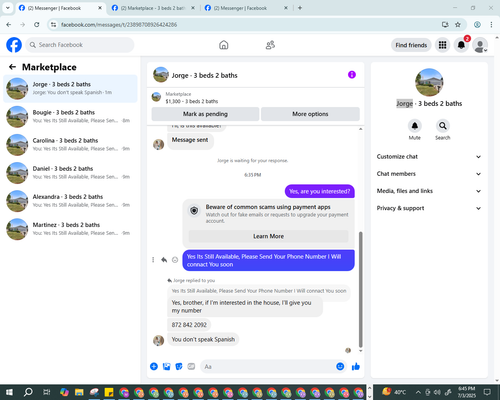Click the 'Yes, are you interested?' message bubble
This screenshot has width=500, height=400.
click(319, 191)
